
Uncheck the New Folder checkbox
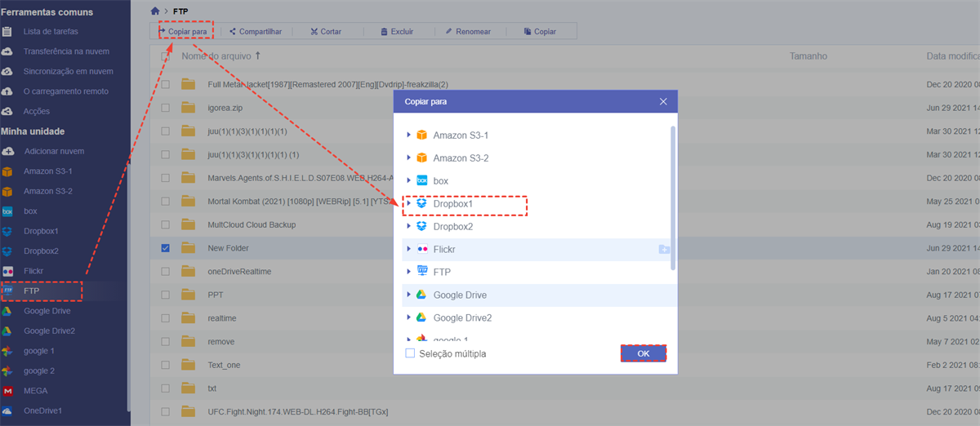click(x=166, y=248)
